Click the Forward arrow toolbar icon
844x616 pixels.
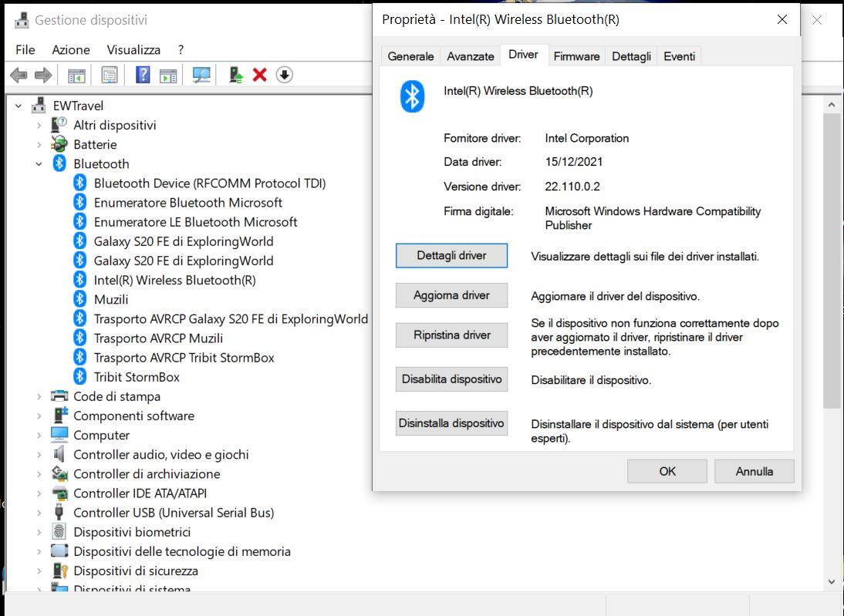point(43,75)
